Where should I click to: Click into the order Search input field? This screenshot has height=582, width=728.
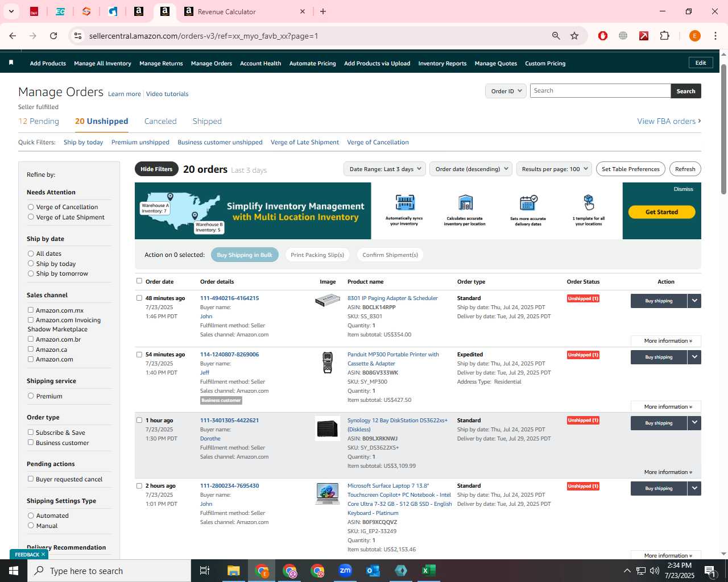[601, 91]
